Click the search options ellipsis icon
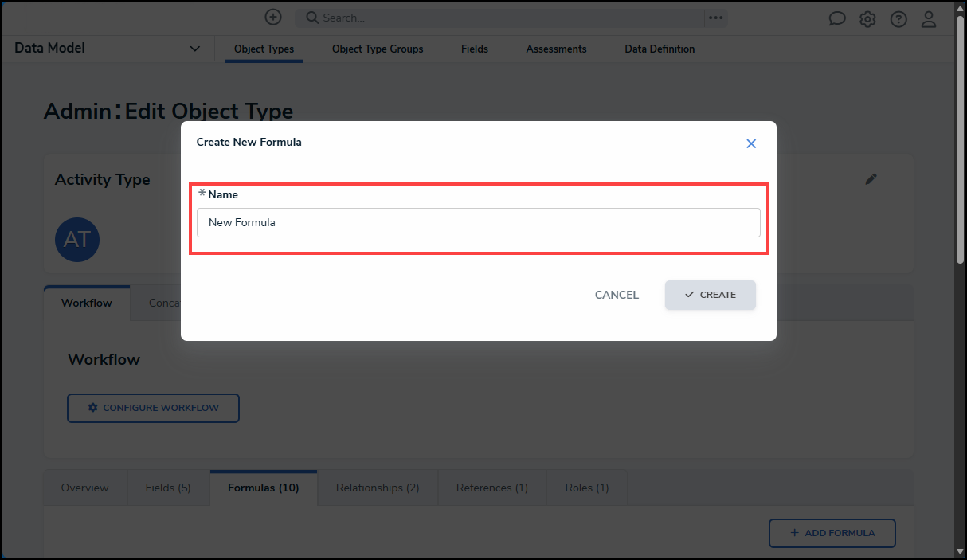 pos(715,18)
